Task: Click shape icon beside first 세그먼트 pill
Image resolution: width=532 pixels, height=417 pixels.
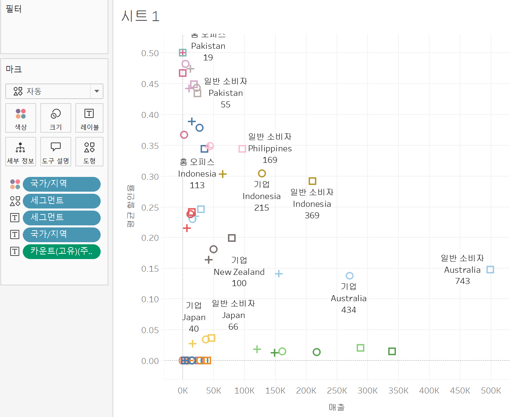Action: (15, 201)
